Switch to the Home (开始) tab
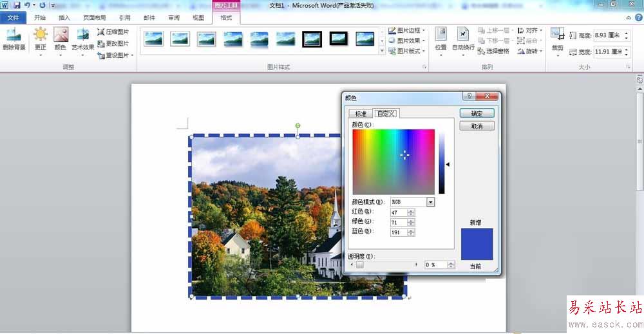The image size is (644, 334). click(40, 17)
